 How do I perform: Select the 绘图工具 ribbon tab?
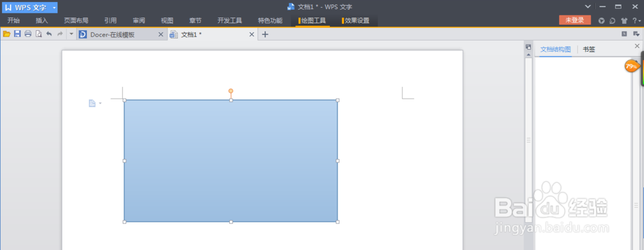tap(312, 21)
